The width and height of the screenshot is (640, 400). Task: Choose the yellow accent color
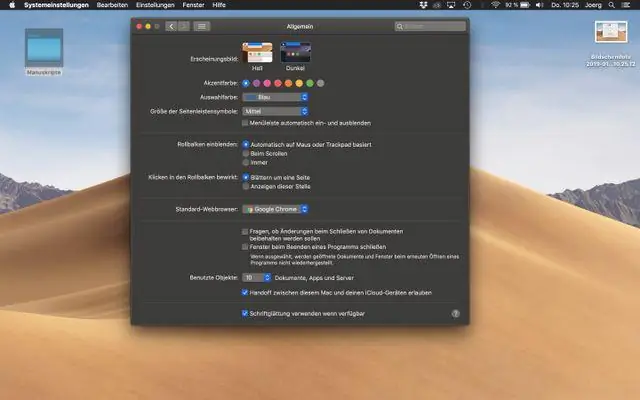(299, 83)
